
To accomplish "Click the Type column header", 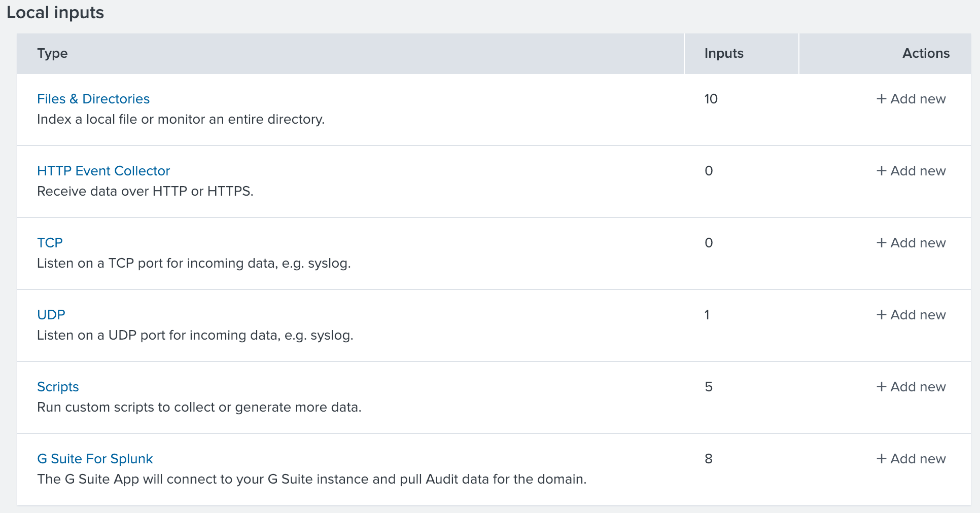I will tap(52, 53).
